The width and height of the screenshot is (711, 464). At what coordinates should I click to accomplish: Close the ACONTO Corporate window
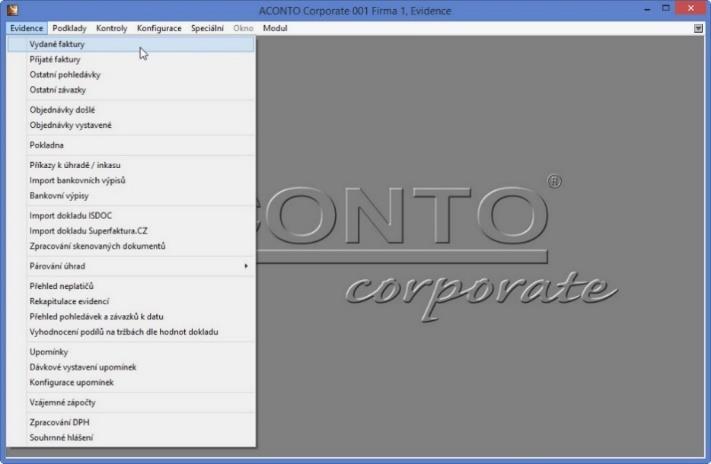tap(691, 9)
